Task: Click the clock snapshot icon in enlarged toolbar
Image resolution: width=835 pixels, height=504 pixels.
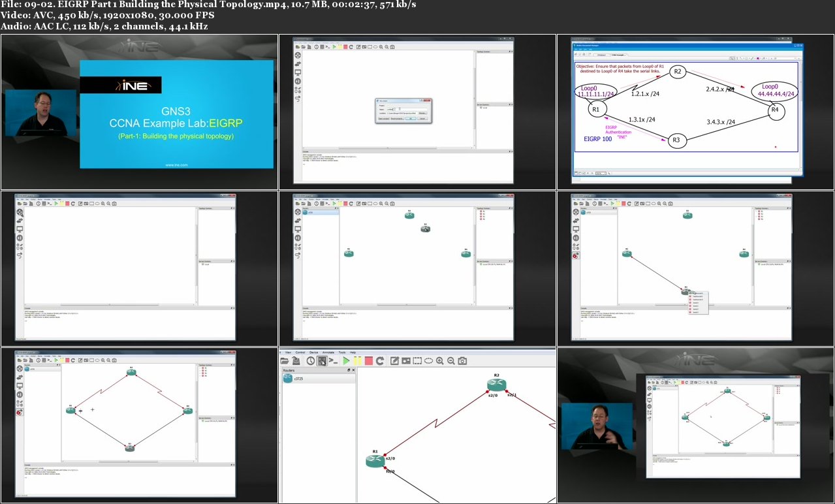Action: (311, 361)
